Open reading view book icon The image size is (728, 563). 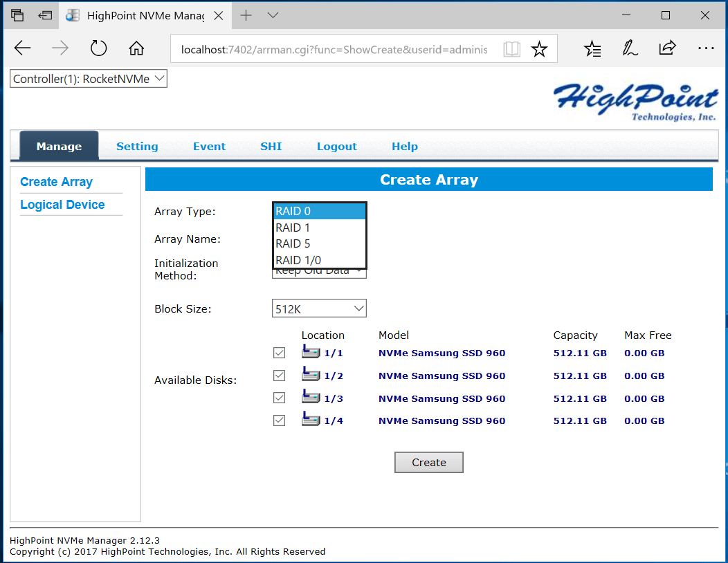(511, 48)
